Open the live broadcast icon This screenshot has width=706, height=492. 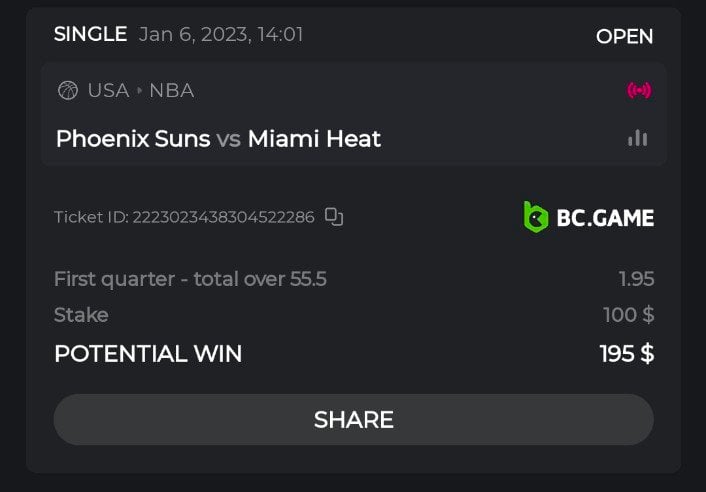pyautogui.click(x=639, y=91)
